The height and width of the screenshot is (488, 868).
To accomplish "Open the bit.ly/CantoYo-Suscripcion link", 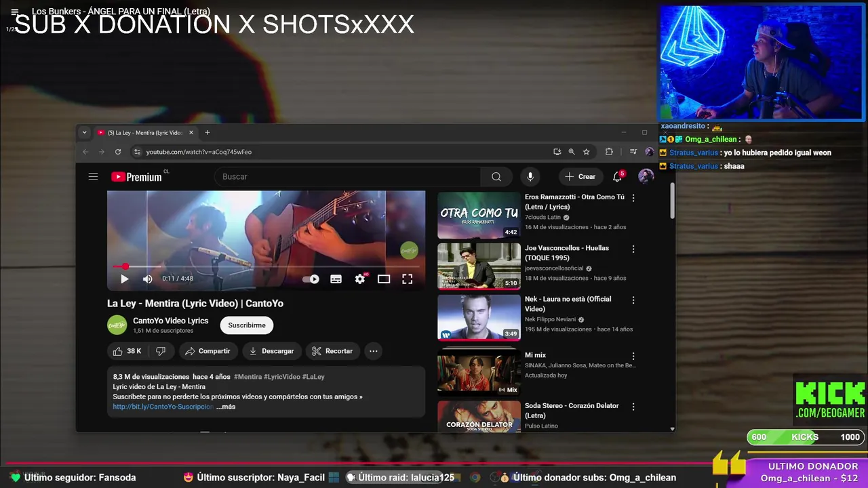I will pyautogui.click(x=163, y=407).
